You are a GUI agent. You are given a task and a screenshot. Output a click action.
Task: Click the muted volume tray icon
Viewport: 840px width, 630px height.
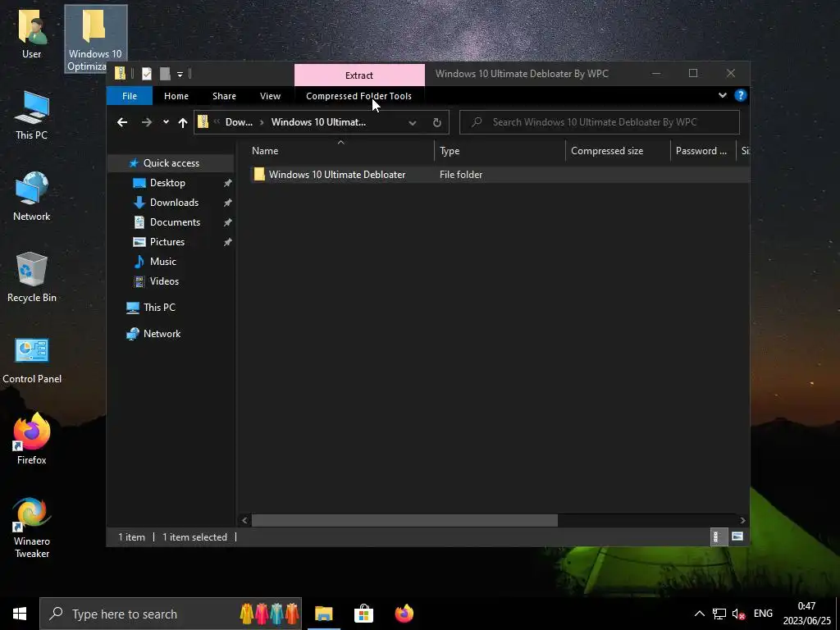point(739,614)
